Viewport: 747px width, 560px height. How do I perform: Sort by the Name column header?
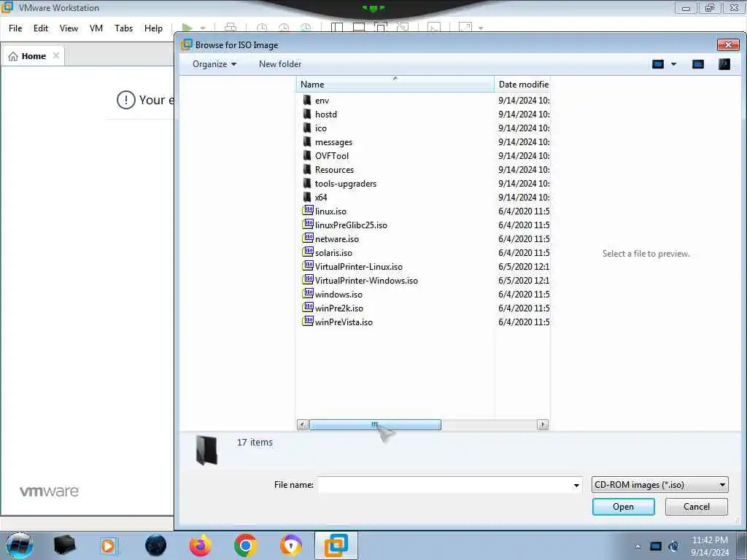[395, 85]
